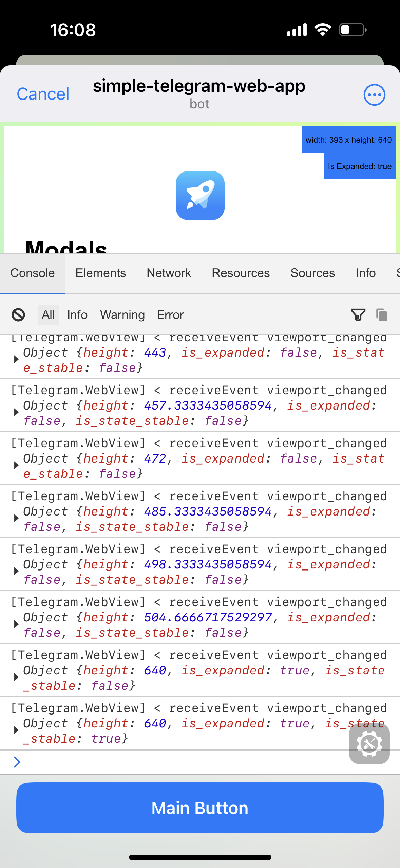Image resolution: width=400 pixels, height=868 pixels.
Task: Clear console using the ban icon
Action: (x=18, y=315)
